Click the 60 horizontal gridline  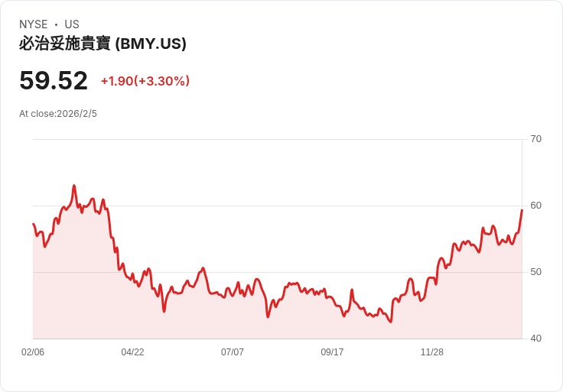click(x=278, y=206)
